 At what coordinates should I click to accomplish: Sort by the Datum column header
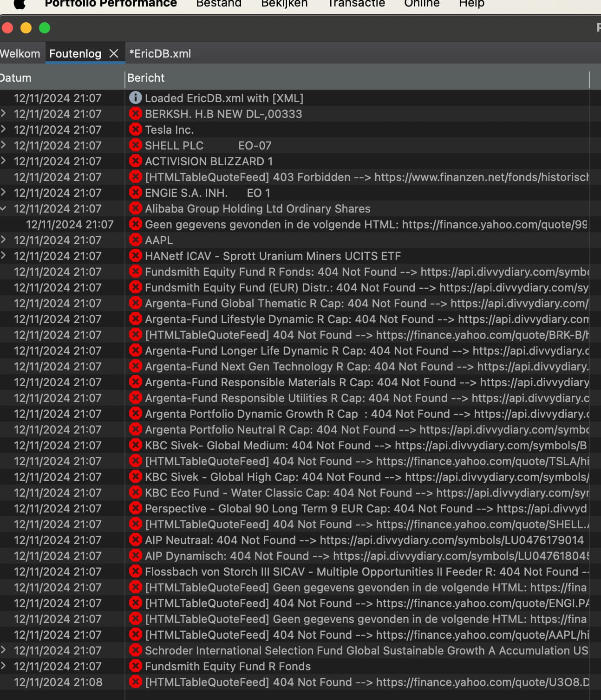[x=62, y=78]
